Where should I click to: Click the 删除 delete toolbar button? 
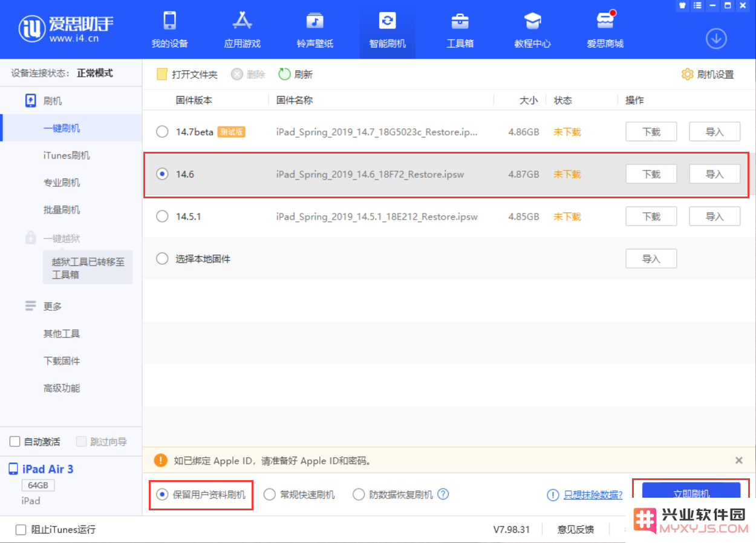(249, 74)
